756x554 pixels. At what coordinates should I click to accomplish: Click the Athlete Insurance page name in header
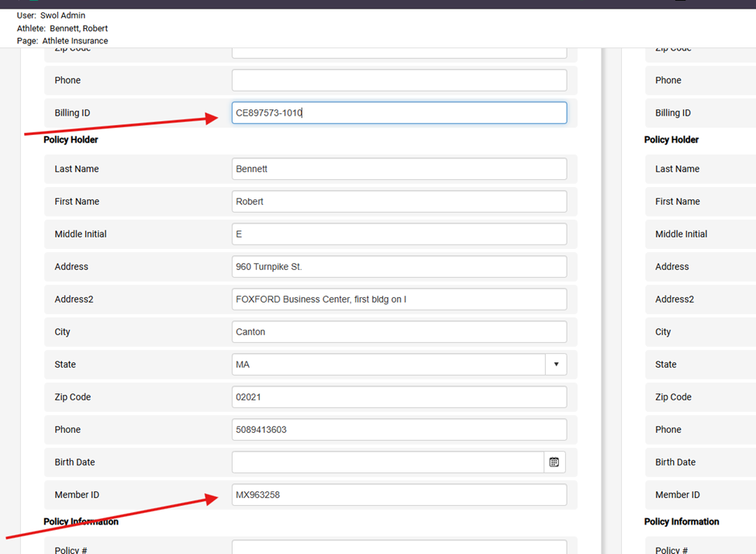(x=75, y=41)
